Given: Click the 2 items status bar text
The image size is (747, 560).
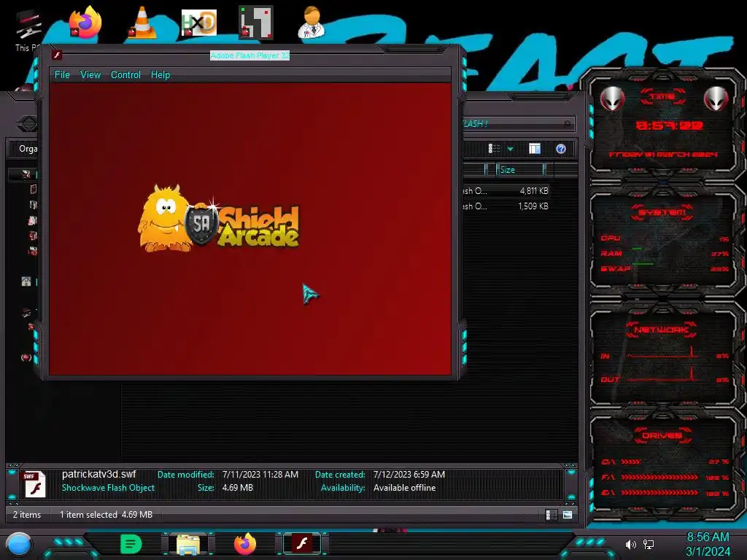Looking at the screenshot, I should click(x=27, y=515).
